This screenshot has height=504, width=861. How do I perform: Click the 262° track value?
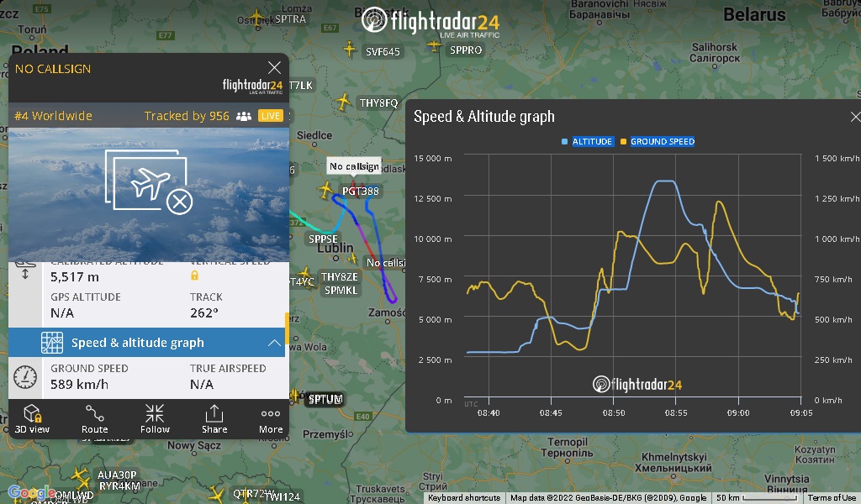204,313
